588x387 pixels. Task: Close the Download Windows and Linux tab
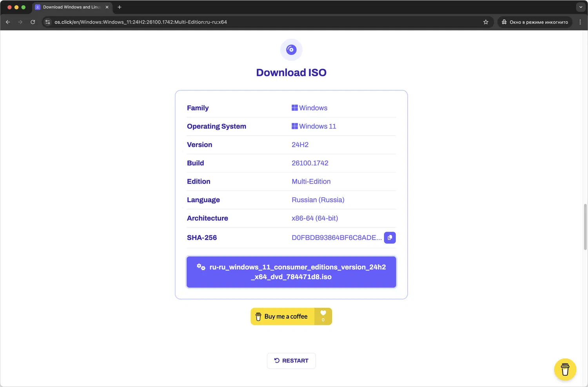point(107,7)
